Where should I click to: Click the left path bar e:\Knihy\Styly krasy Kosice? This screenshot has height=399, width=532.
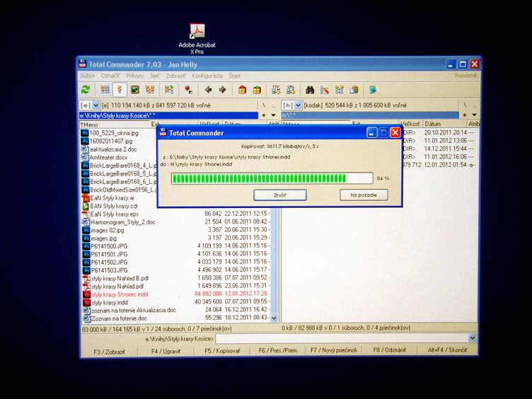(168, 116)
